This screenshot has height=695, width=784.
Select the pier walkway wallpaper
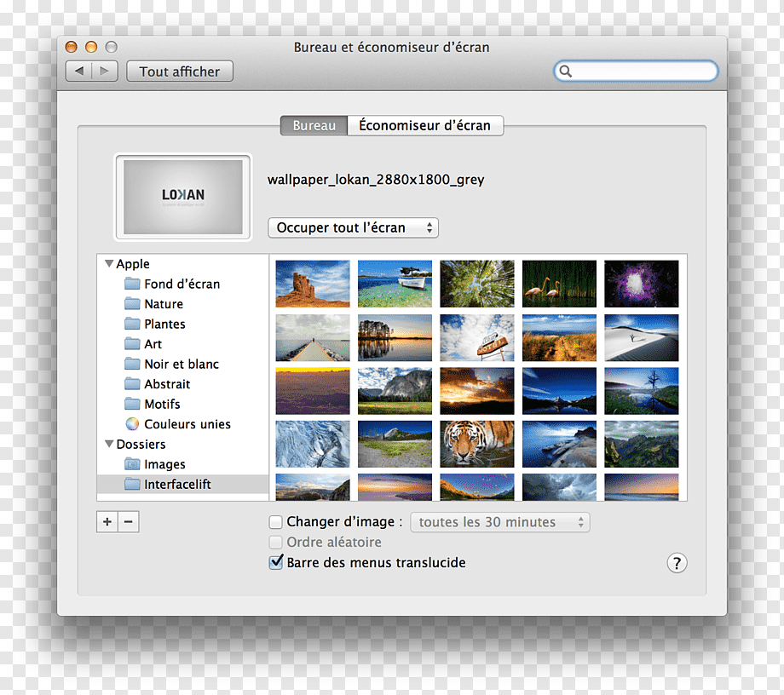coord(313,337)
